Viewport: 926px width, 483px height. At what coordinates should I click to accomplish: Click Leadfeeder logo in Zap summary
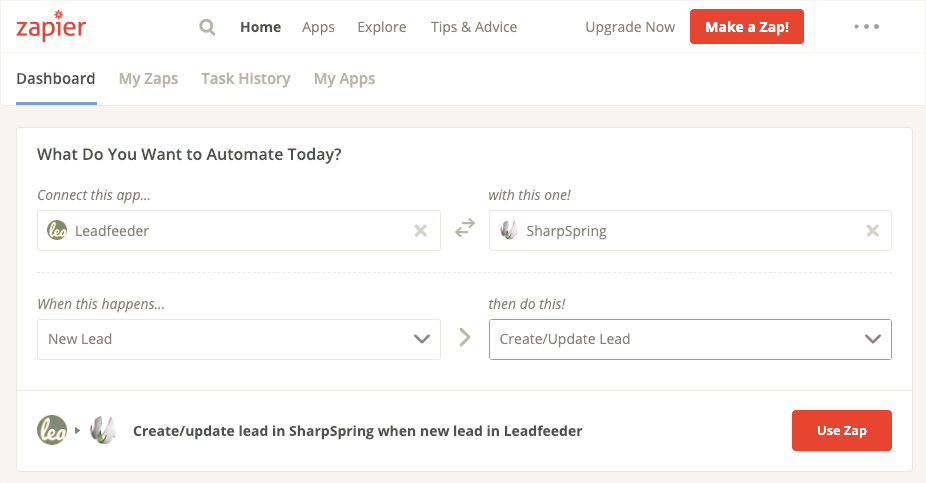[x=52, y=430]
